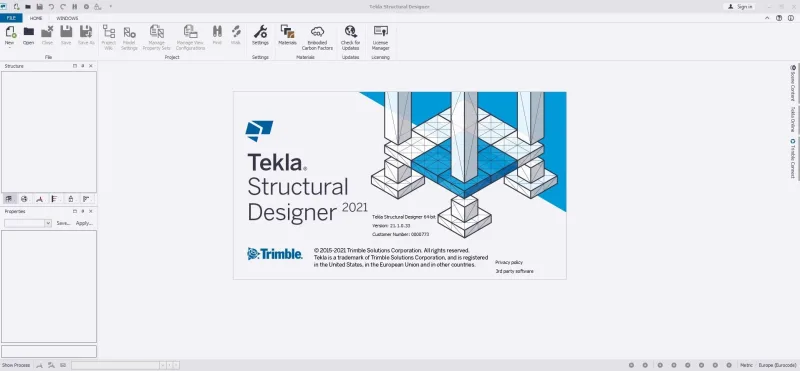
Task: Open Settings with the wrench icon
Action: click(x=260, y=35)
